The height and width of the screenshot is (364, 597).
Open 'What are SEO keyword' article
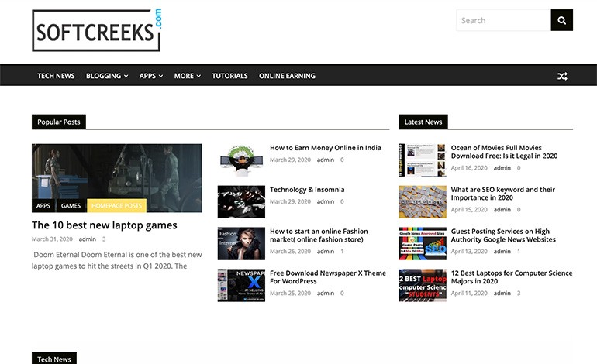click(503, 194)
